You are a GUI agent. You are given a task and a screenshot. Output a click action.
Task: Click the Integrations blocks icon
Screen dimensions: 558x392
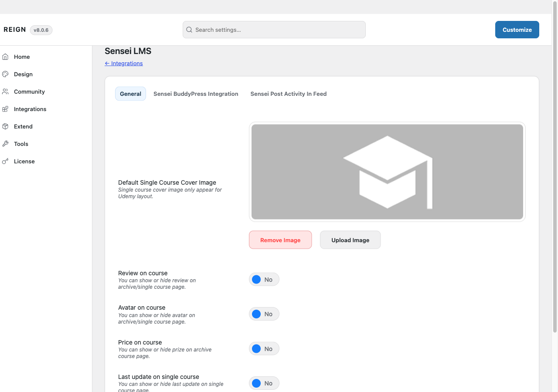tap(5, 109)
